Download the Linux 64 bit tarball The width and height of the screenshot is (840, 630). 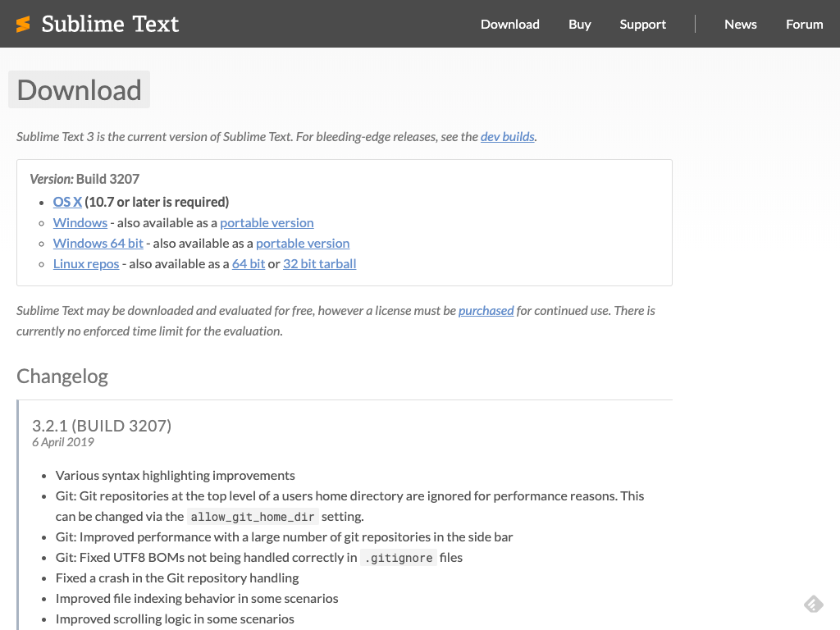tap(249, 263)
